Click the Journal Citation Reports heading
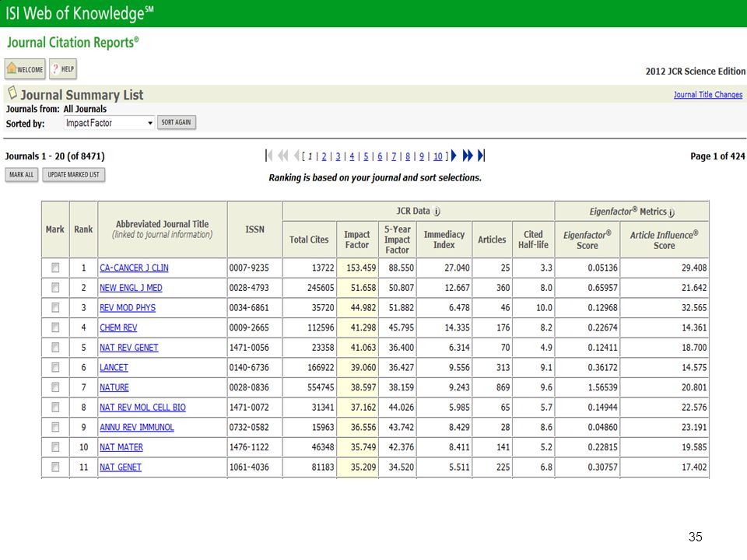The height and width of the screenshot is (560, 747). point(73,42)
